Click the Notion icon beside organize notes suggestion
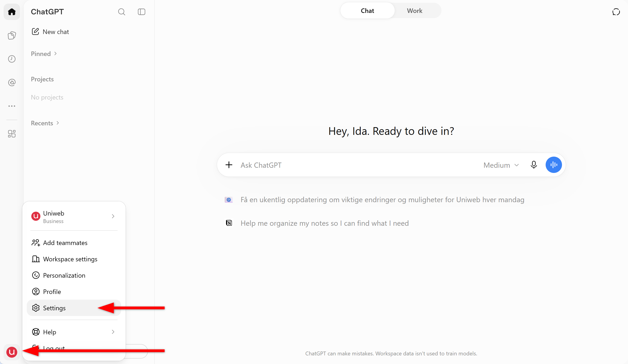The height and width of the screenshot is (364, 628). tap(229, 223)
